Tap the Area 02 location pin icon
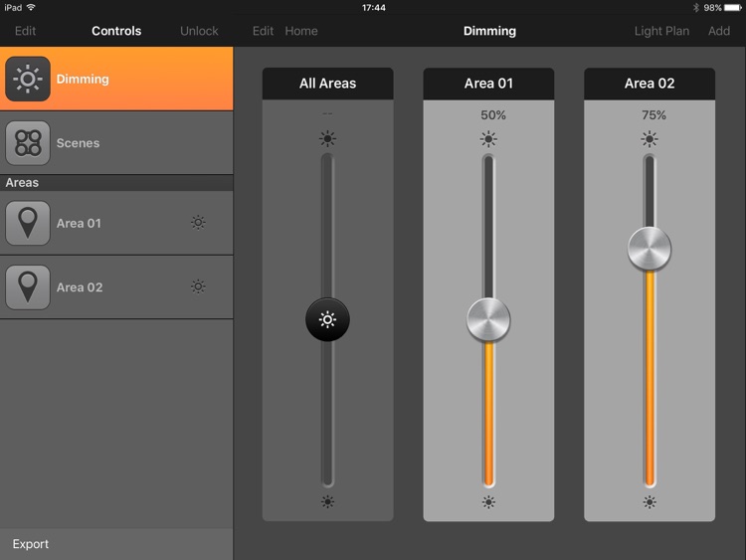Viewport: 746px width, 560px height. click(28, 287)
